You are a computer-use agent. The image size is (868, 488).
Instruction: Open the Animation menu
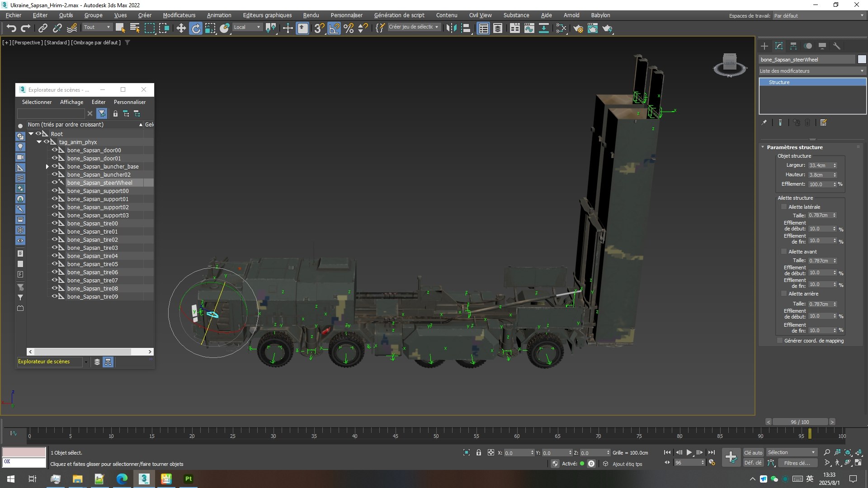[219, 15]
